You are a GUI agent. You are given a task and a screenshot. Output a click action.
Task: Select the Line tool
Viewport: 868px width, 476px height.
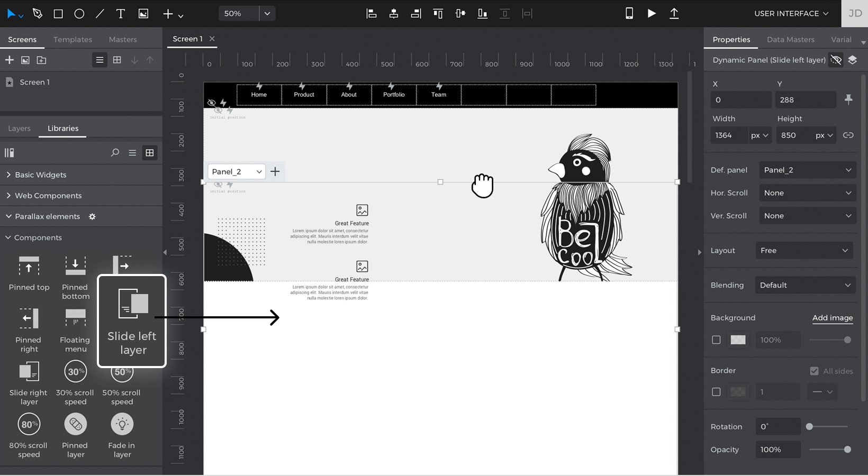[x=100, y=14]
